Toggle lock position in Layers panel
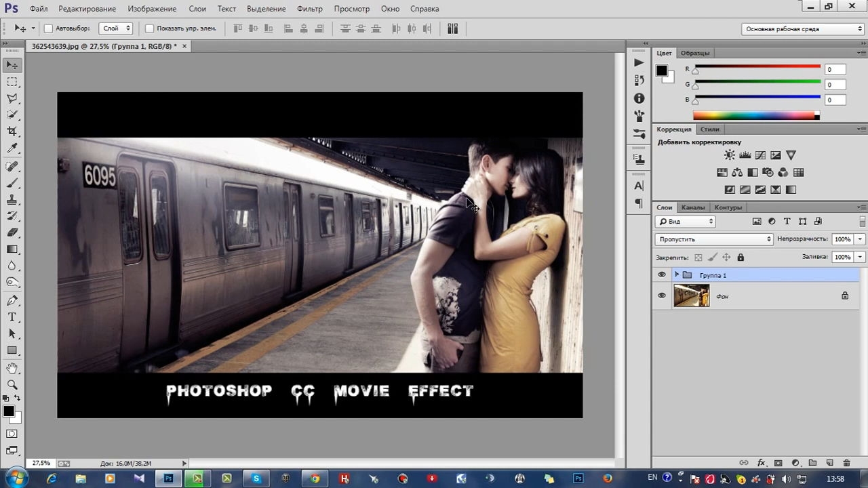The image size is (868, 488). pyautogui.click(x=726, y=258)
